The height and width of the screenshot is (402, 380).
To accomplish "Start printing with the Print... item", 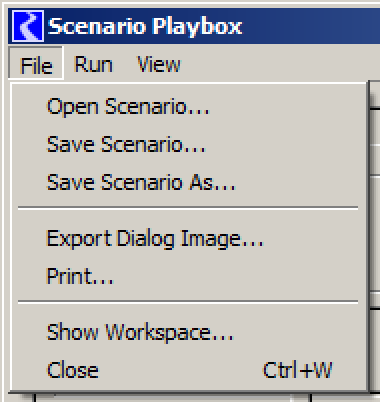I will click(189, 276).
